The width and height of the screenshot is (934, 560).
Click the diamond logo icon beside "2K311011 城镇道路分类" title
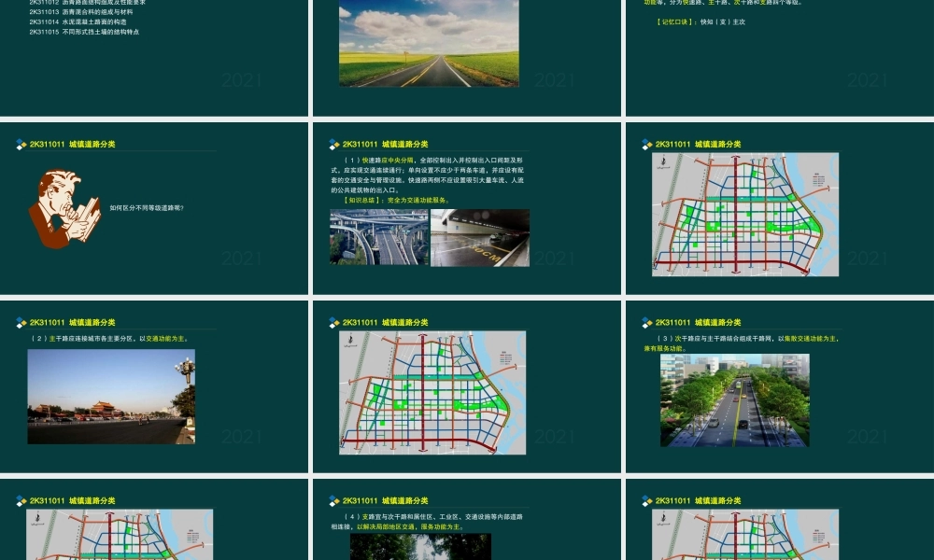tap(21, 145)
